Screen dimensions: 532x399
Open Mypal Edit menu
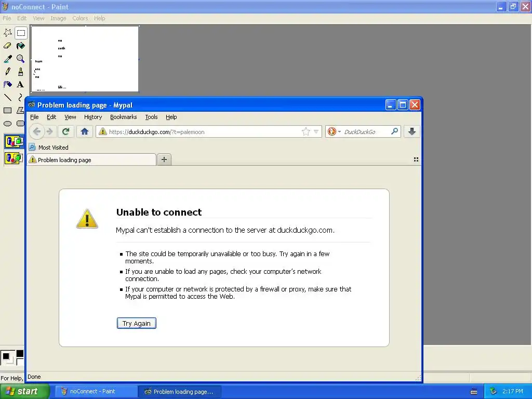click(51, 117)
